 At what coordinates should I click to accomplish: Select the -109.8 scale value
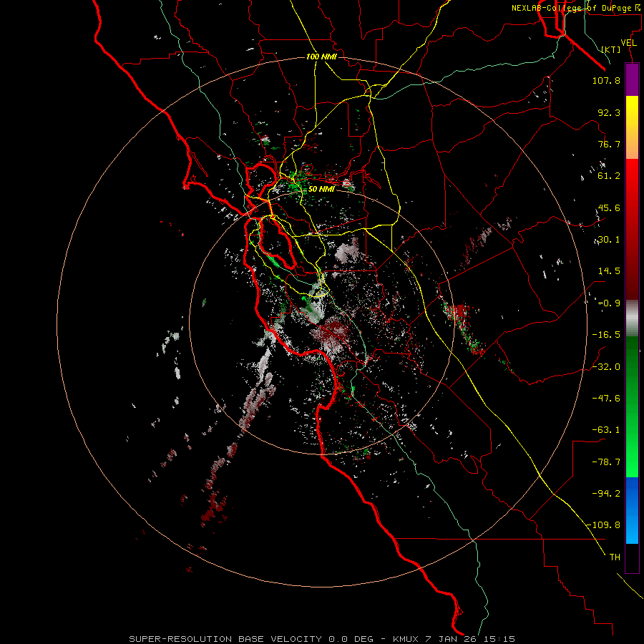pos(603,525)
